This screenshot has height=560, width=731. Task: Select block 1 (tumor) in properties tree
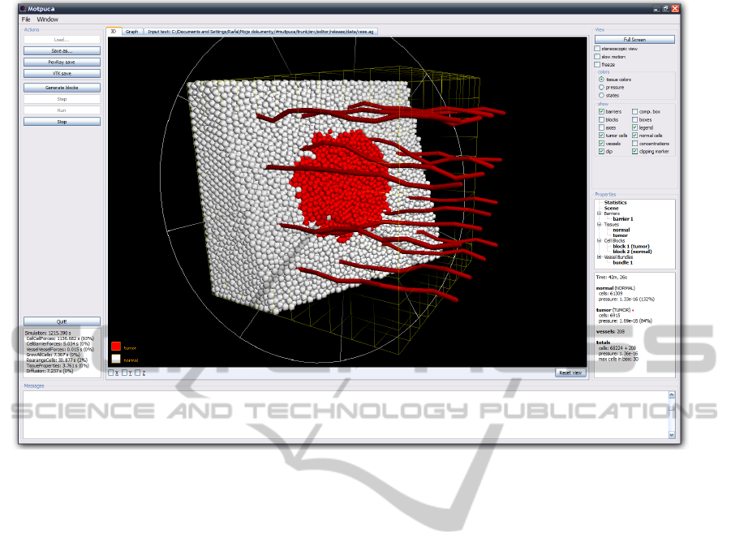631,246
